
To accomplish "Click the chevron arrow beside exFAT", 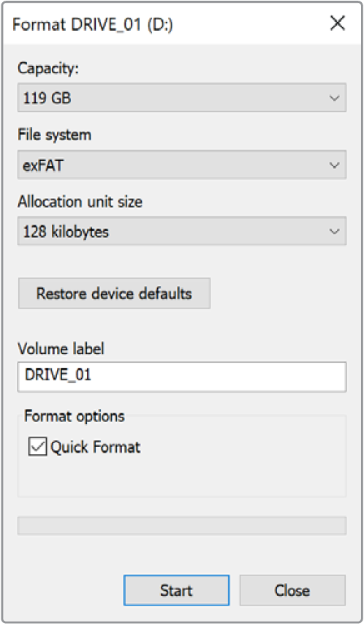I will click(x=335, y=165).
